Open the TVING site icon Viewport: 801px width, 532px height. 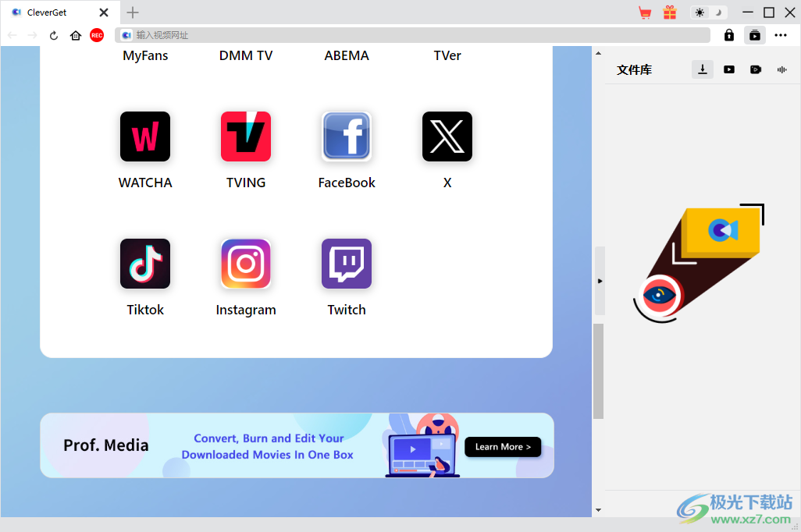[246, 137]
